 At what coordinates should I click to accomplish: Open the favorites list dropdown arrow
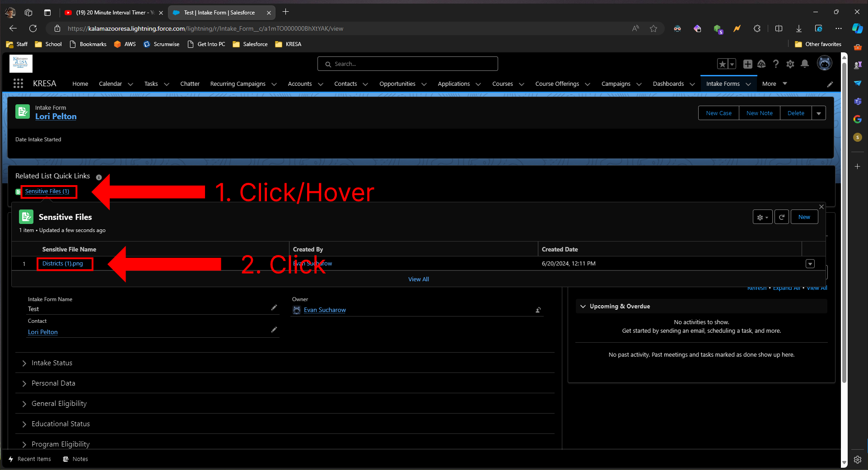point(732,64)
